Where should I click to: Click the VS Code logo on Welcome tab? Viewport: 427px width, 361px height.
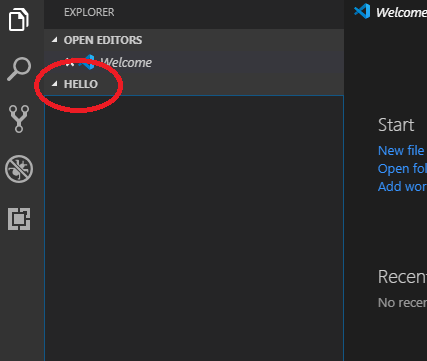[x=362, y=11]
